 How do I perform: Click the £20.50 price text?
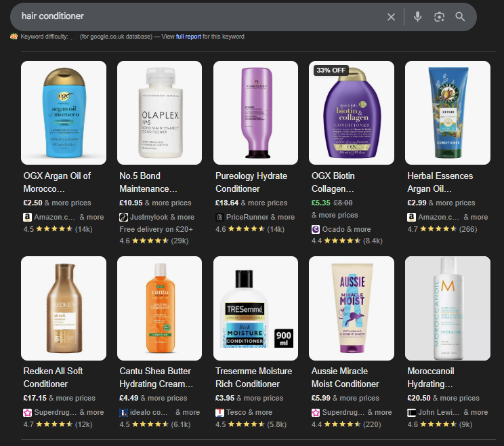[x=419, y=398]
